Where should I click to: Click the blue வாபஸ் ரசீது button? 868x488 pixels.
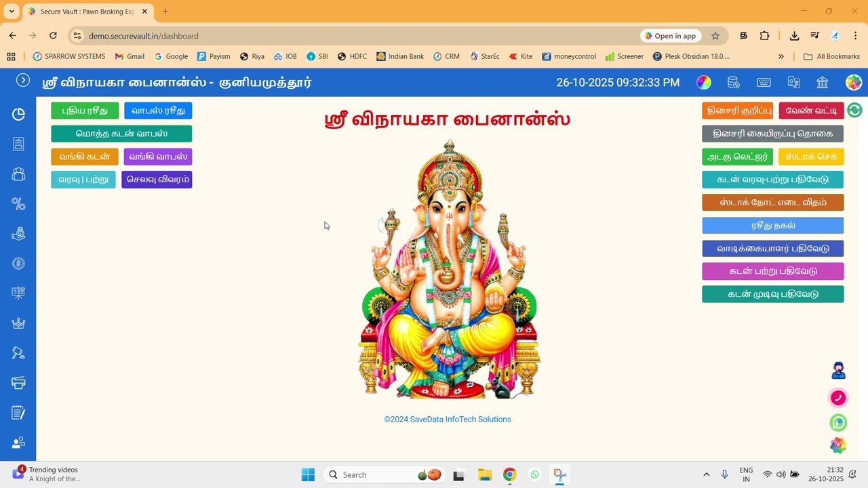(158, 111)
